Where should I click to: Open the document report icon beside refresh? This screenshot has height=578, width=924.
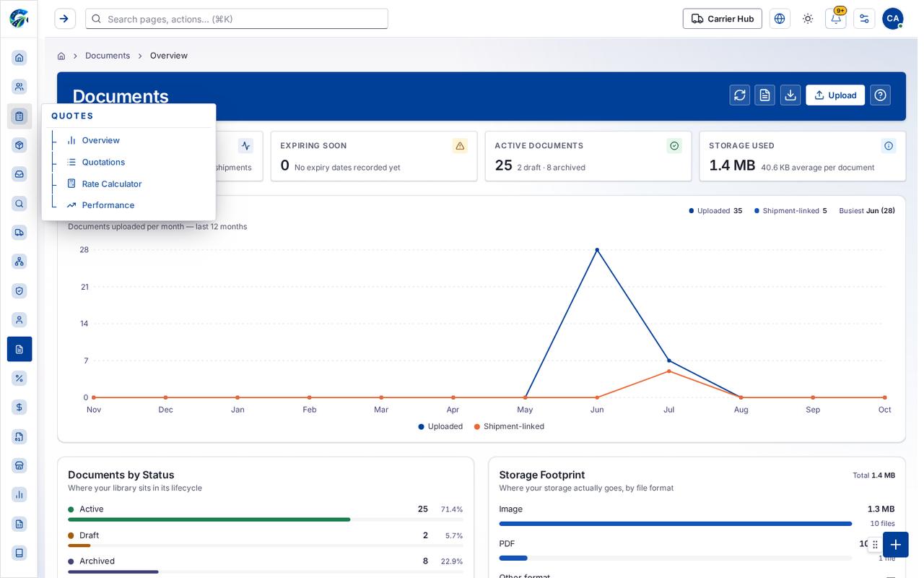(x=764, y=95)
